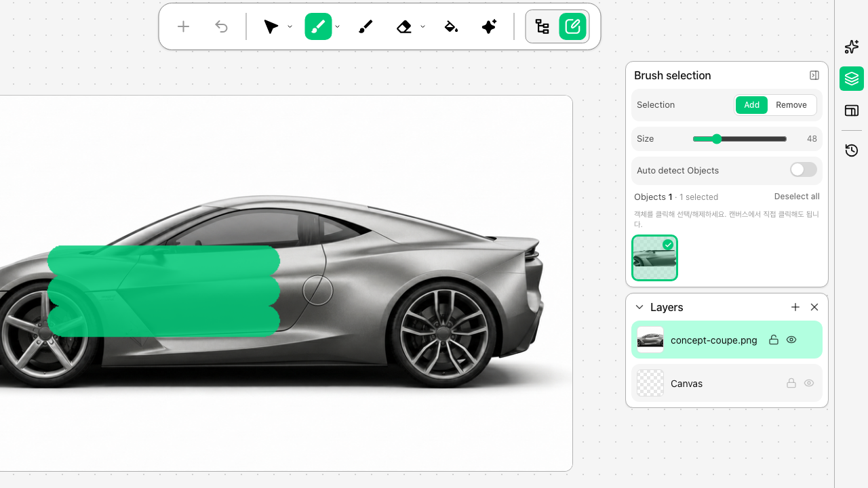
Task: Hide the concept-coupe.png layer
Action: (791, 340)
